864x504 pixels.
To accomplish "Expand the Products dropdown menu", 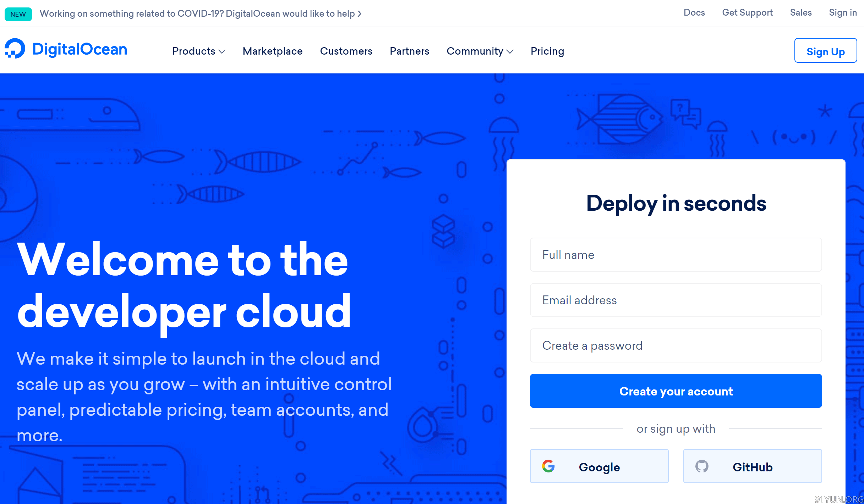I will [199, 51].
